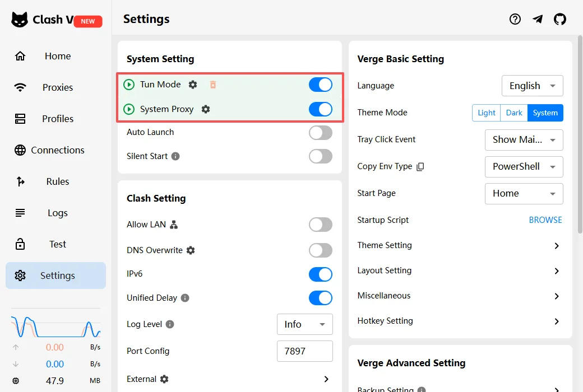The image size is (583, 392).
Task: Click the memory usage value 47.9
Action: [55, 381]
